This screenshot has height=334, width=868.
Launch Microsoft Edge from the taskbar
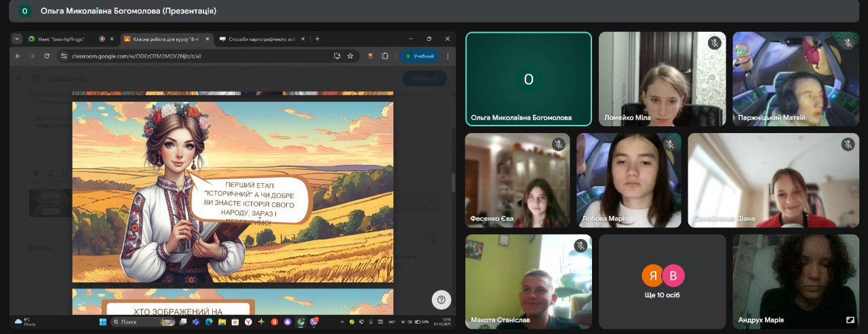(209, 322)
